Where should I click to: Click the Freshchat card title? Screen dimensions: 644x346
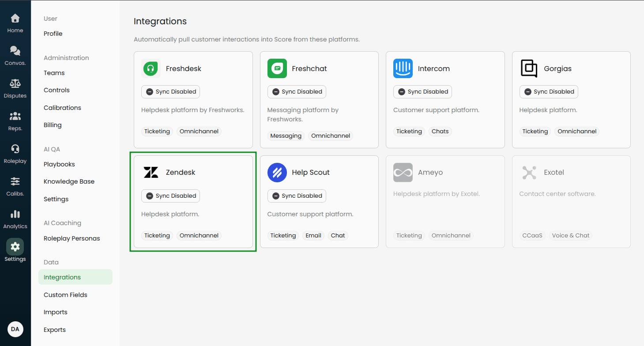pyautogui.click(x=309, y=68)
